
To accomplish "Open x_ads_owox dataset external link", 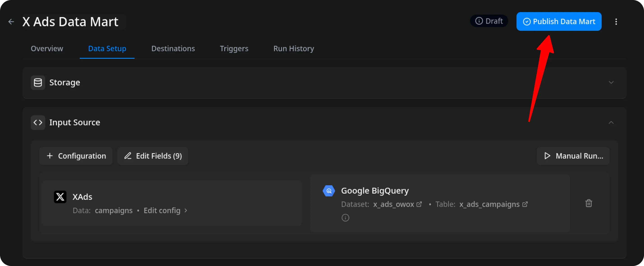I will (x=419, y=204).
